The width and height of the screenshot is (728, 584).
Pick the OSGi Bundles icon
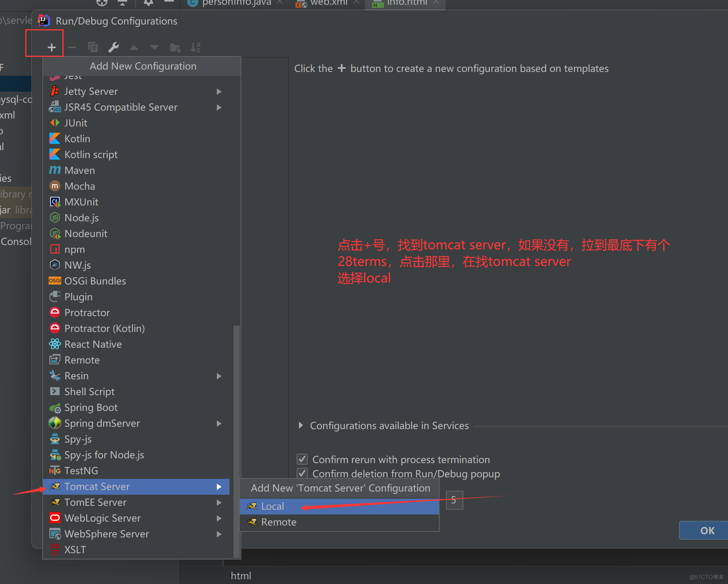(55, 281)
